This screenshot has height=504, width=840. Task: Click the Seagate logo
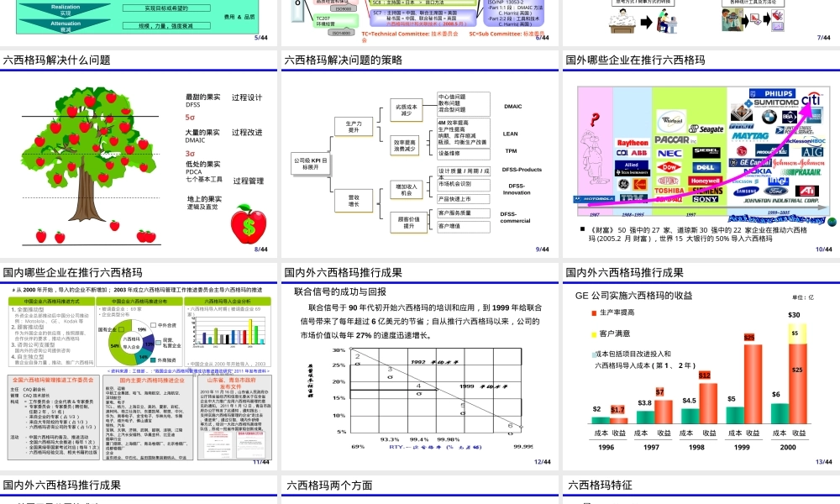(706, 129)
